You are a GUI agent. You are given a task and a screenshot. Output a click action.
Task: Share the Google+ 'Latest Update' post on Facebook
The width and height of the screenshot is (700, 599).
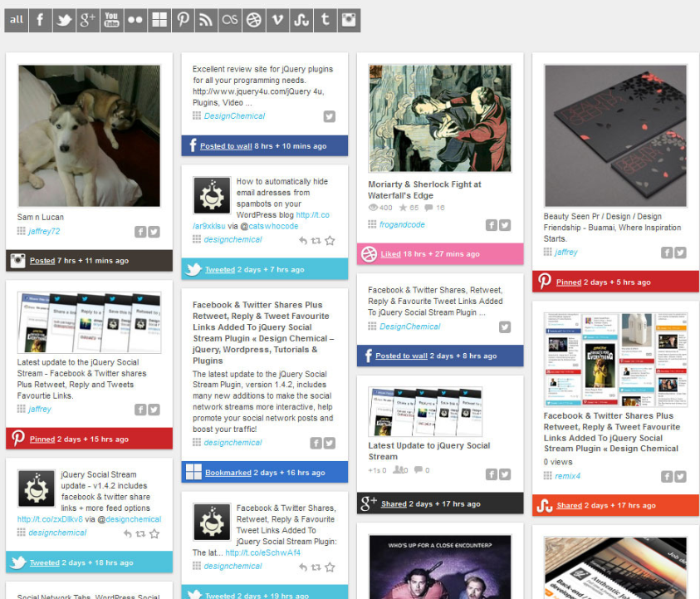[492, 474]
